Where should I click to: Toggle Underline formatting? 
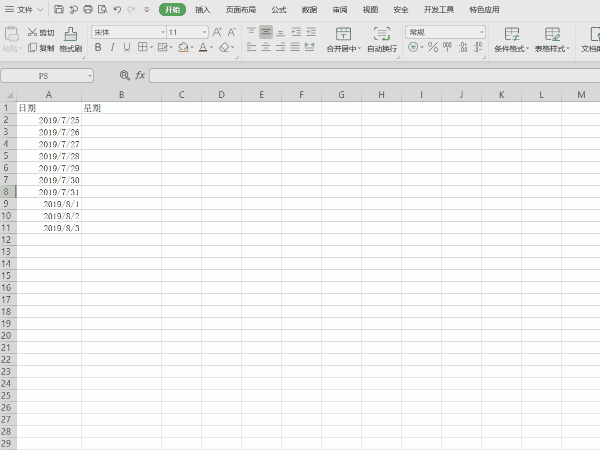click(127, 47)
